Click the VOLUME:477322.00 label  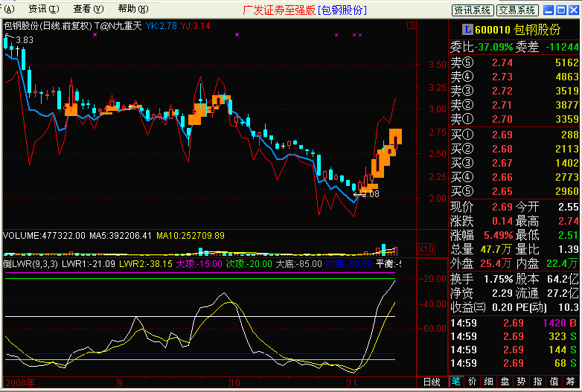pyautogui.click(x=44, y=236)
